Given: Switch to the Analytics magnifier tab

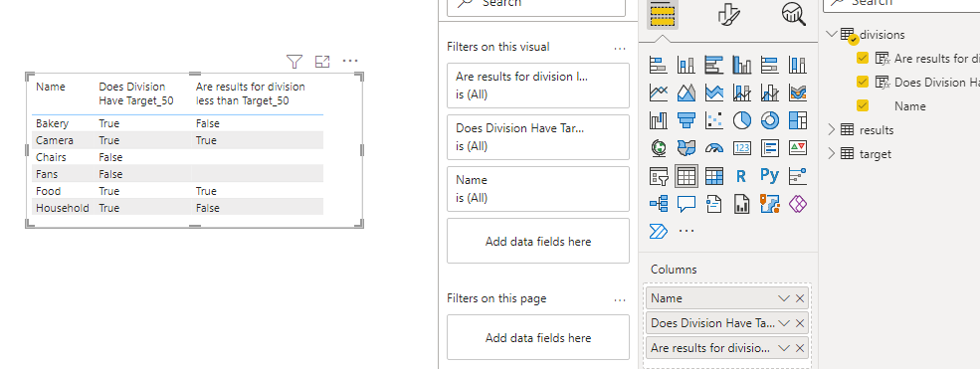Looking at the screenshot, I should click(x=794, y=14).
